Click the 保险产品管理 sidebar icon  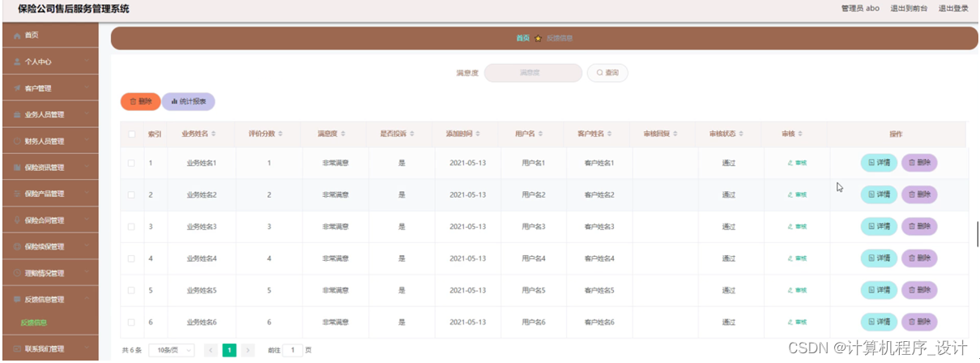click(18, 194)
